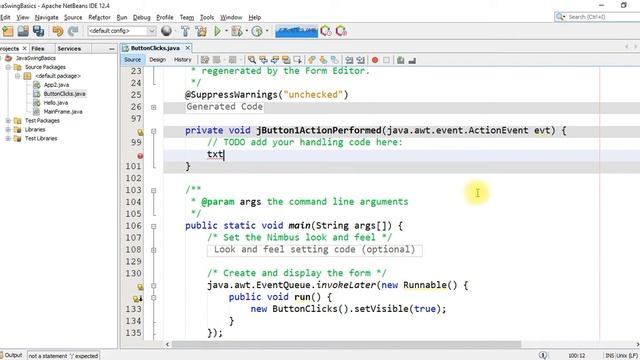Collapse the default package node
640x360 pixels.
pos(18,76)
